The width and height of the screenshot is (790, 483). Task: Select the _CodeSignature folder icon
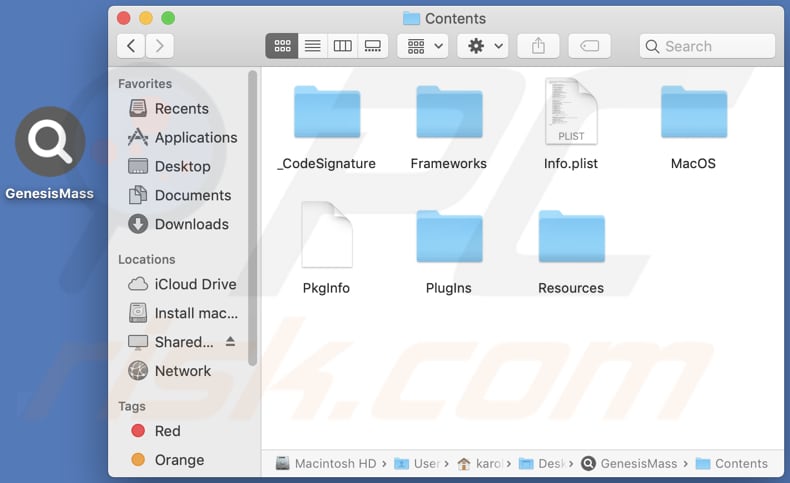coord(327,111)
